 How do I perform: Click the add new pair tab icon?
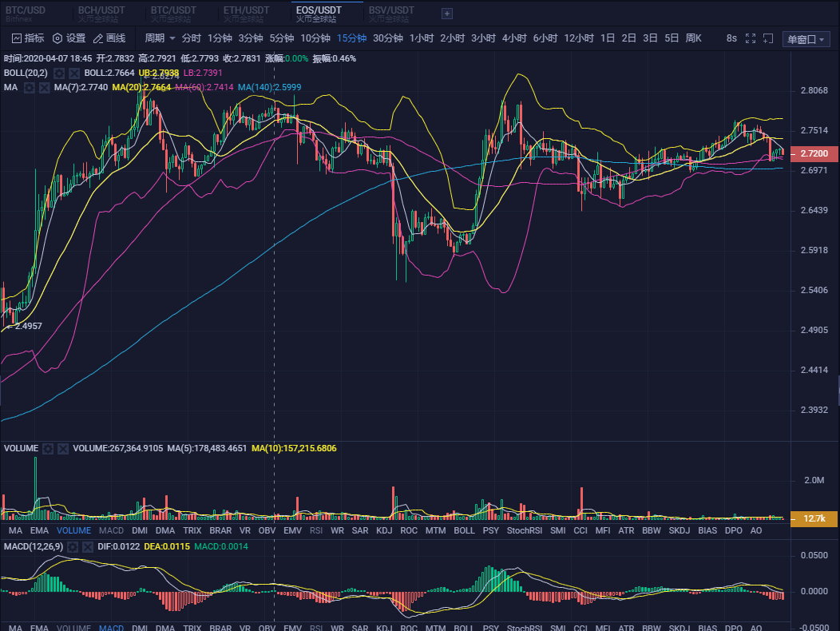coord(447,13)
